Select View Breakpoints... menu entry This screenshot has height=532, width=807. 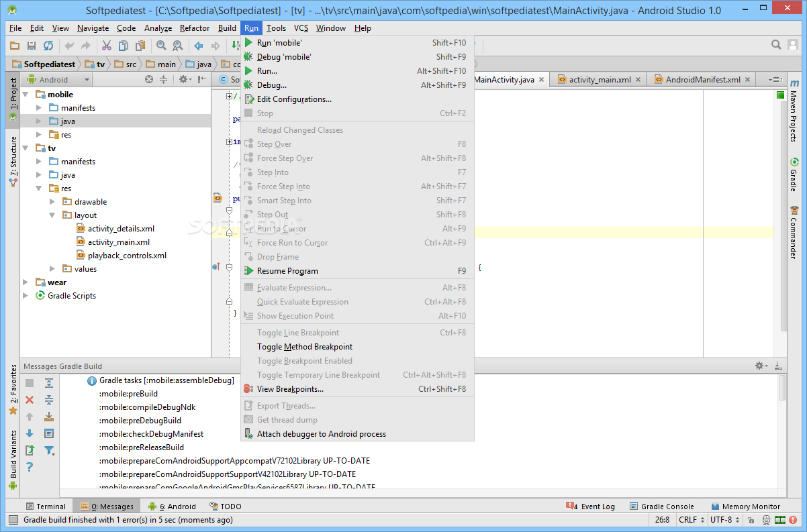point(357,389)
